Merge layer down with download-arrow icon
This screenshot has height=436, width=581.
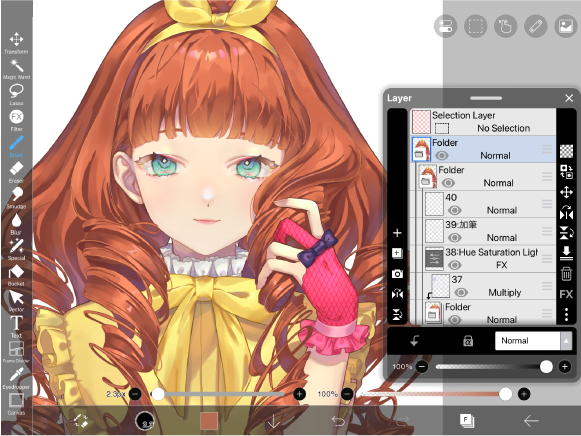pos(566,253)
